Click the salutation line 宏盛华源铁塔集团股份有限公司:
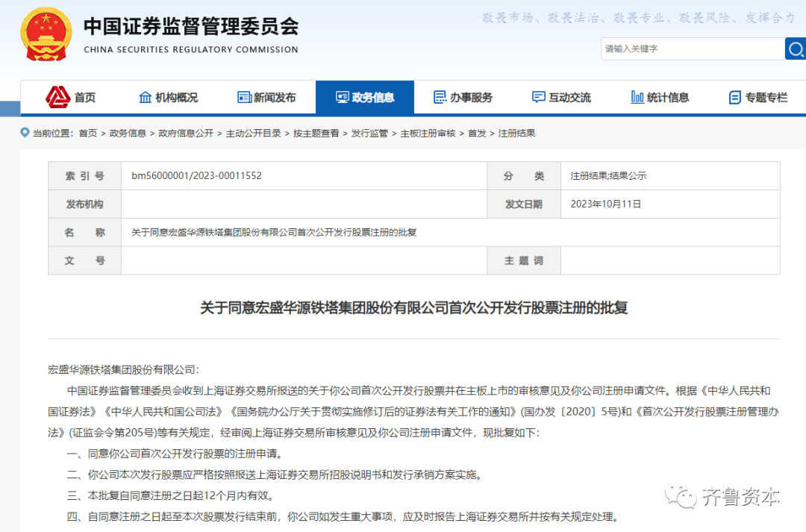This screenshot has height=532, width=806. point(123,369)
